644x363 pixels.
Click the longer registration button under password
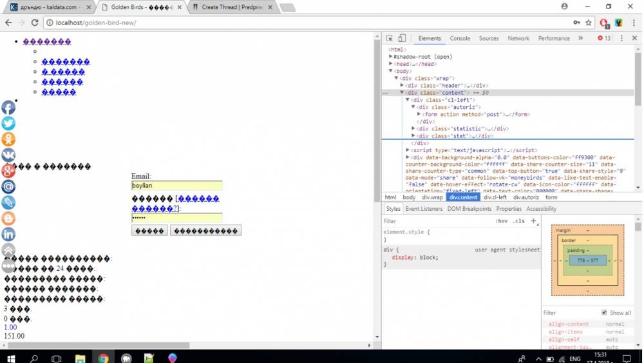pyautogui.click(x=206, y=231)
